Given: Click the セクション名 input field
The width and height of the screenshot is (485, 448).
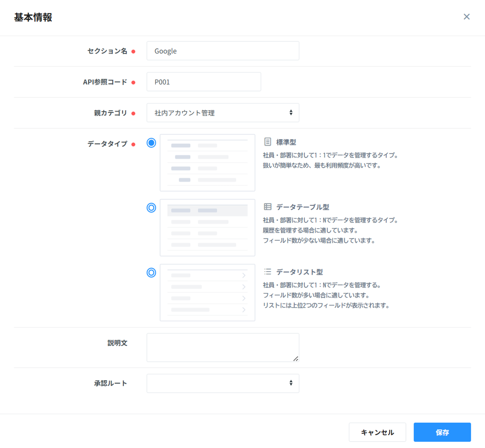Looking at the screenshot, I should click(223, 51).
